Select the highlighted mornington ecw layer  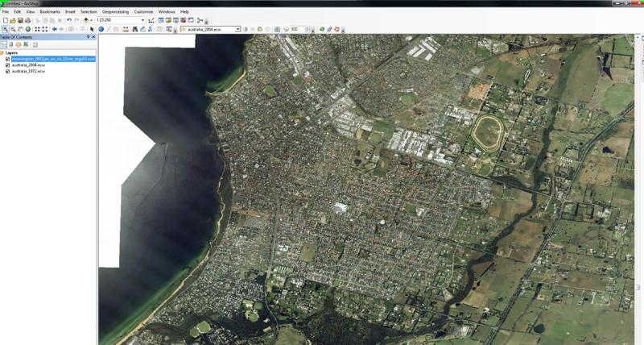[x=54, y=59]
